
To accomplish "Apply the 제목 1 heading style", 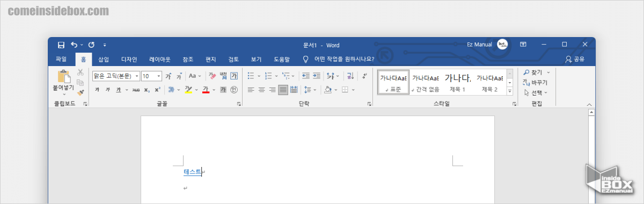I will click(458, 82).
